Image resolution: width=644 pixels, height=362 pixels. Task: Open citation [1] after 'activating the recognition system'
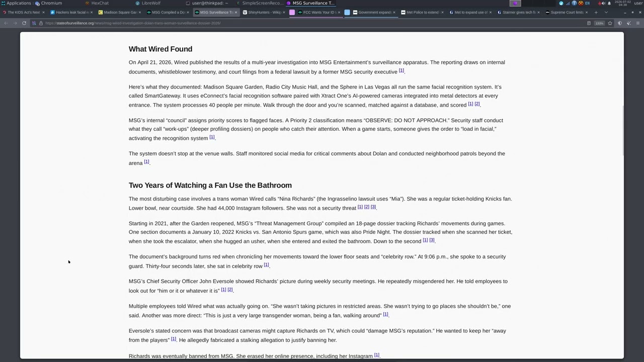(x=212, y=137)
